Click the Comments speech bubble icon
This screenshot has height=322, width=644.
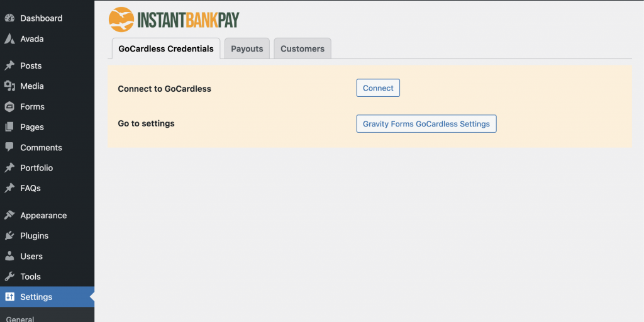click(9, 147)
